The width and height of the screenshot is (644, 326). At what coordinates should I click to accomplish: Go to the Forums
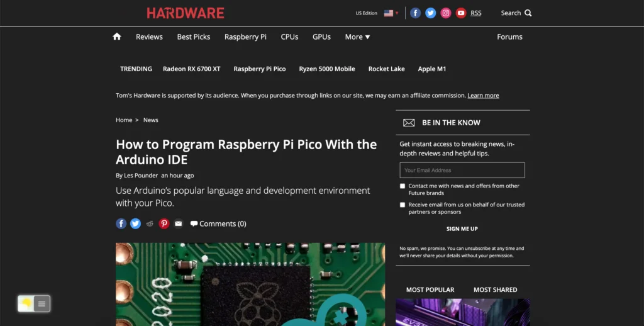pos(509,37)
